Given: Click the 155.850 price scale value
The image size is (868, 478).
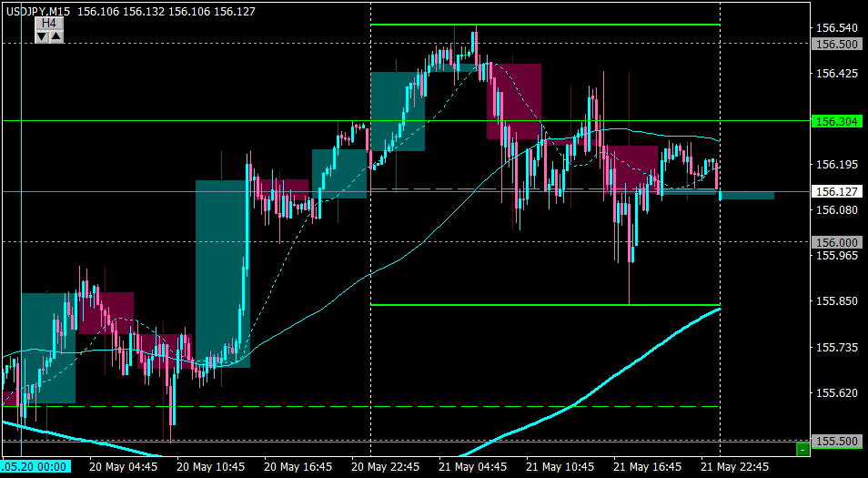Looking at the screenshot, I should 833,301.
